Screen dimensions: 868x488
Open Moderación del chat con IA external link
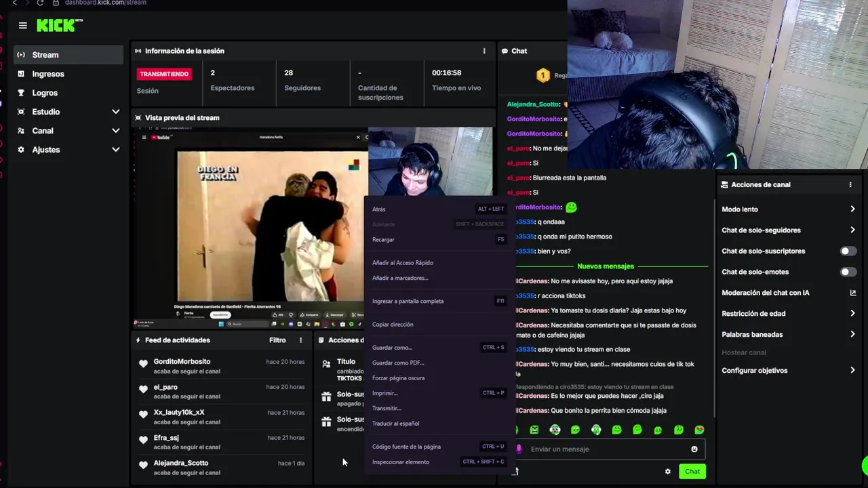tap(852, 293)
